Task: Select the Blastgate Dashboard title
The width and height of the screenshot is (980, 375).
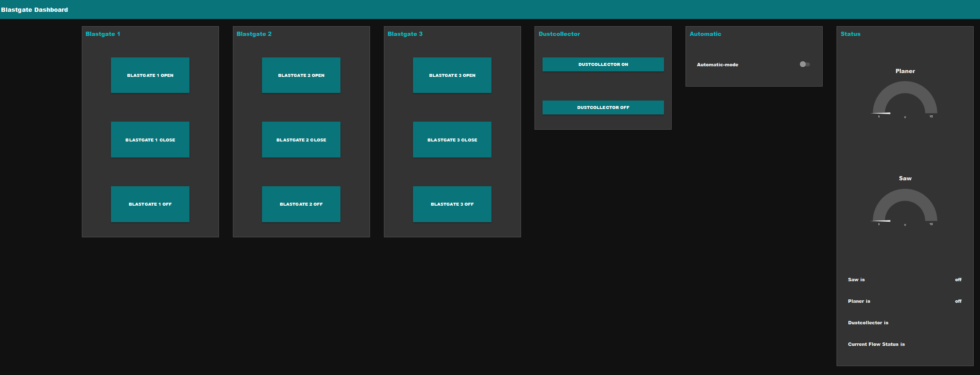Action: (x=35, y=10)
